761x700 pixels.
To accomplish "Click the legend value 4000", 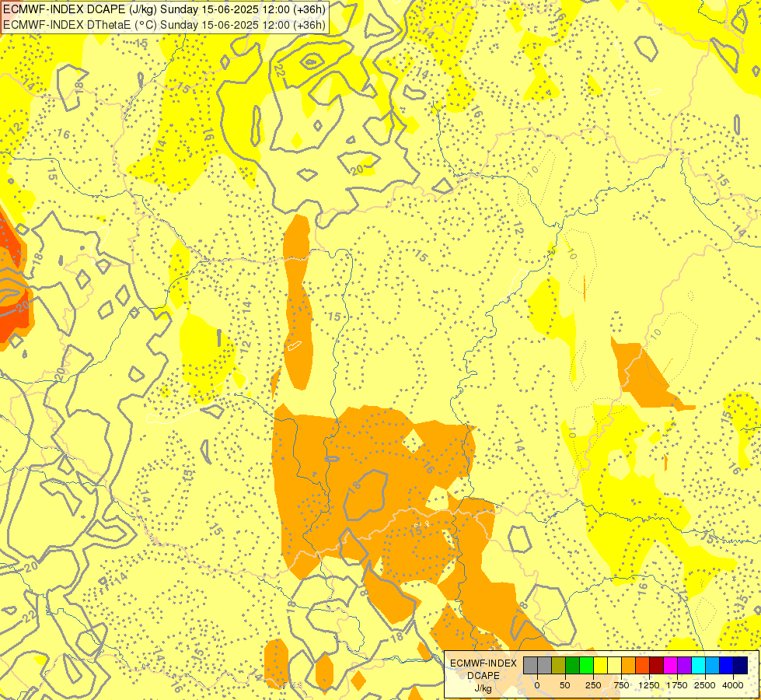I will point(733,685).
